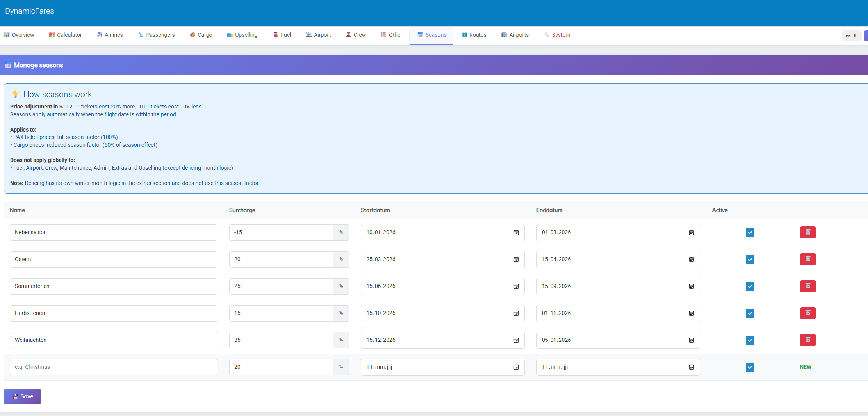Image resolution: width=868 pixels, height=416 pixels.
Task: Click the Save button
Action: 22,396
